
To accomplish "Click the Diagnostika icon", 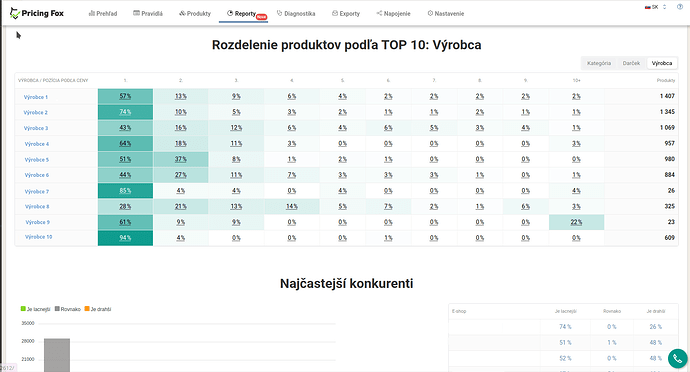I will [x=279, y=14].
